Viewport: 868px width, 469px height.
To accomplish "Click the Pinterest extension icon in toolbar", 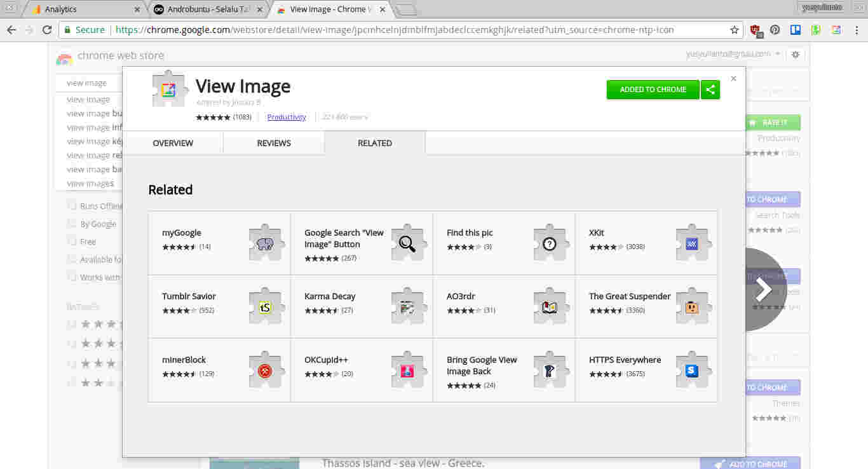I will point(775,30).
